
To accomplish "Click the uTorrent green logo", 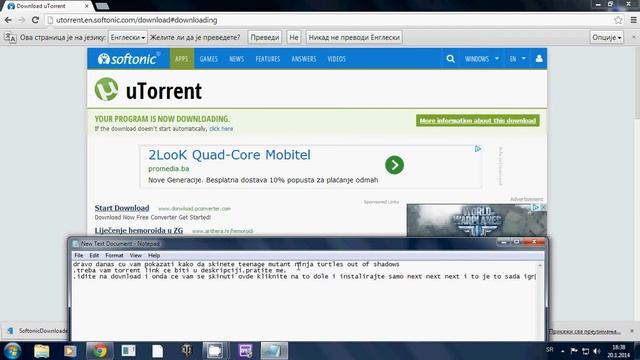I will point(107,89).
